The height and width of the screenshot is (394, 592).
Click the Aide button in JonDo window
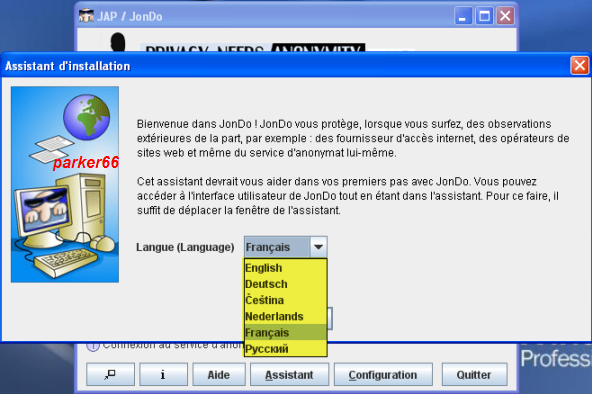(x=219, y=375)
